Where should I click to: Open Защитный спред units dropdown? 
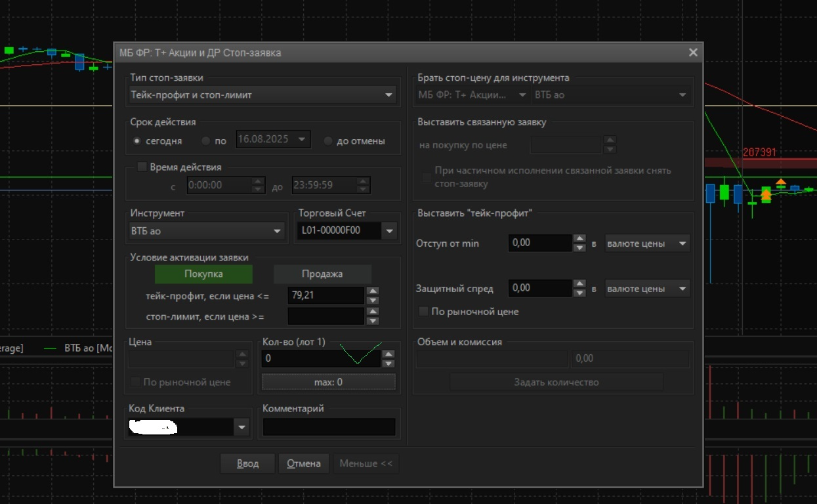click(647, 289)
